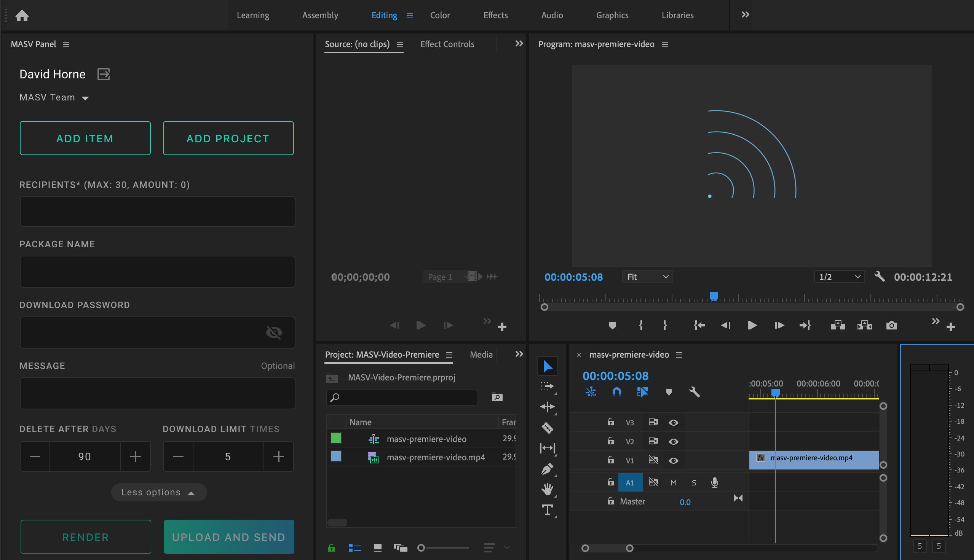Select the Track Select Forward tool
The image size is (974, 560).
(x=547, y=387)
